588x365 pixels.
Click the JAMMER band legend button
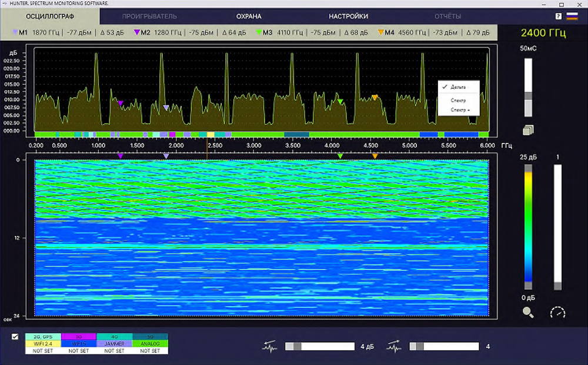pos(114,344)
